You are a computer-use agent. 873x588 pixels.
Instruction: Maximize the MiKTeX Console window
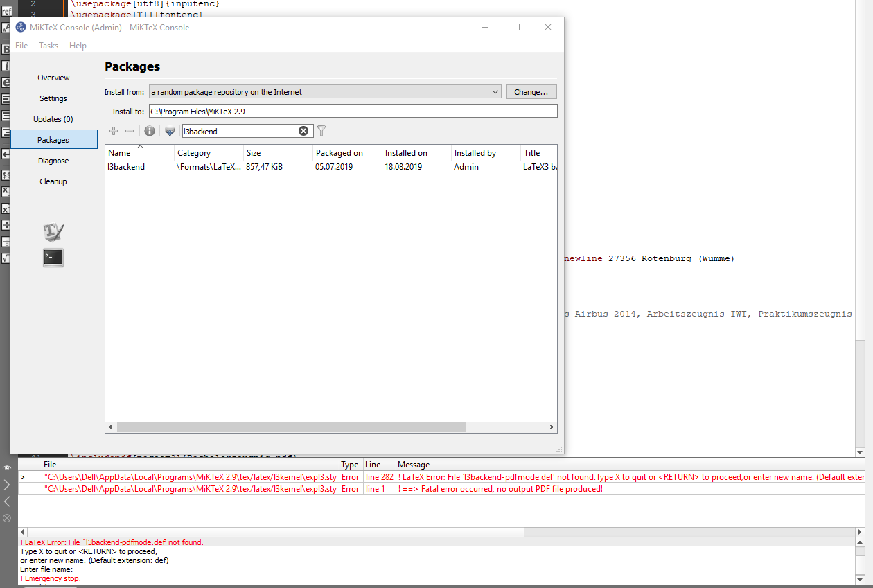coord(516,27)
